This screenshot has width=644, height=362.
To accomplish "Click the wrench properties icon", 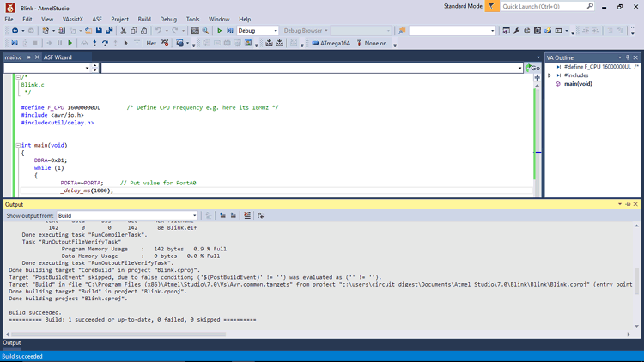I will point(517,31).
